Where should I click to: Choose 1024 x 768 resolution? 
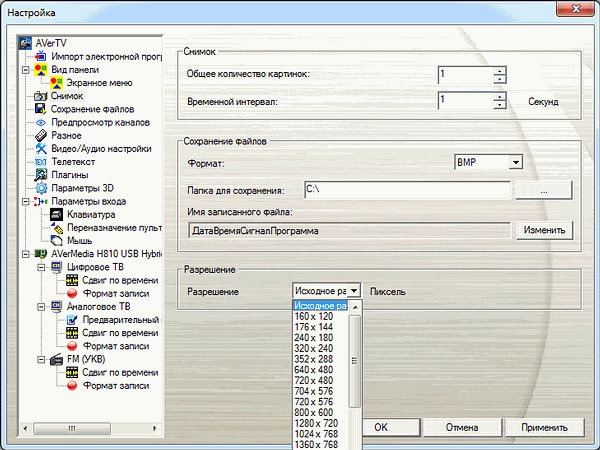(x=321, y=434)
